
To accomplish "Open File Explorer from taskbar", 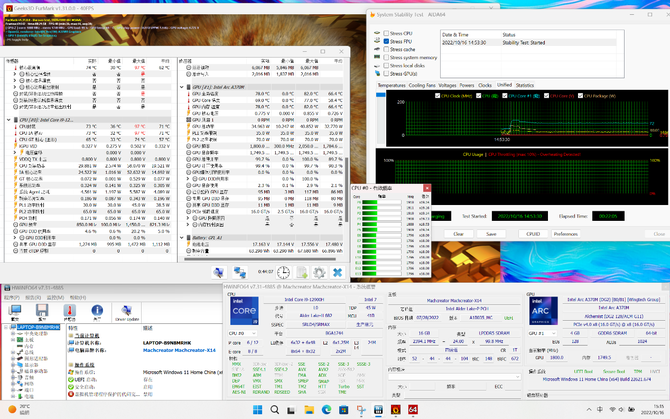I will [x=309, y=410].
